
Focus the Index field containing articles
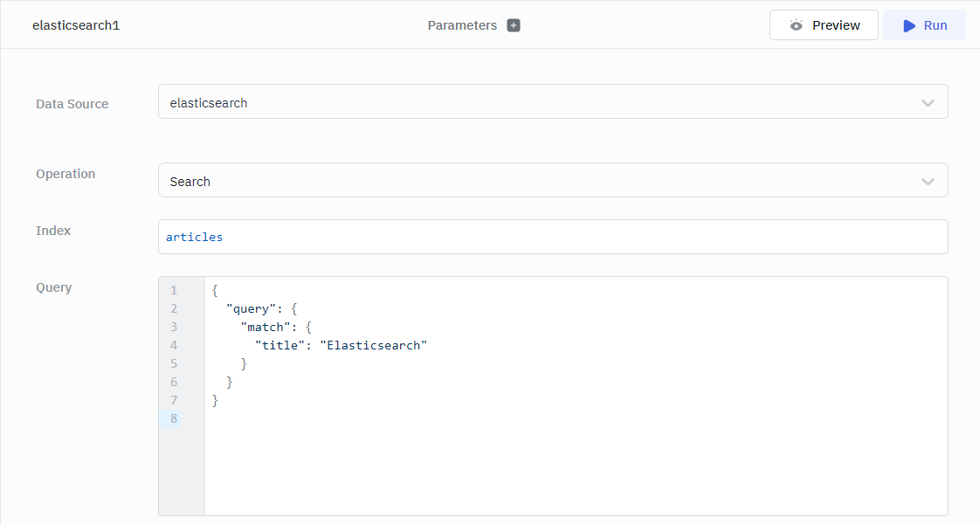pyautogui.click(x=552, y=237)
